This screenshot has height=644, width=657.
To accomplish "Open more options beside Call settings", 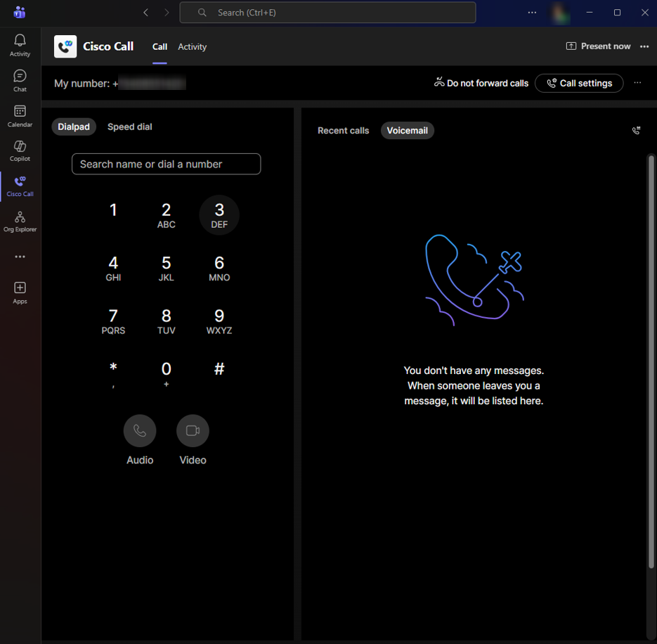I will pos(637,82).
